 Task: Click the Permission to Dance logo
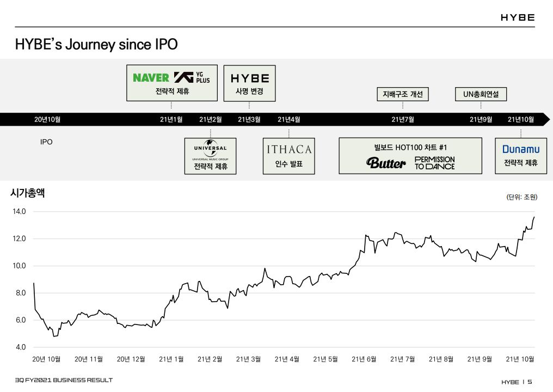[434, 163]
